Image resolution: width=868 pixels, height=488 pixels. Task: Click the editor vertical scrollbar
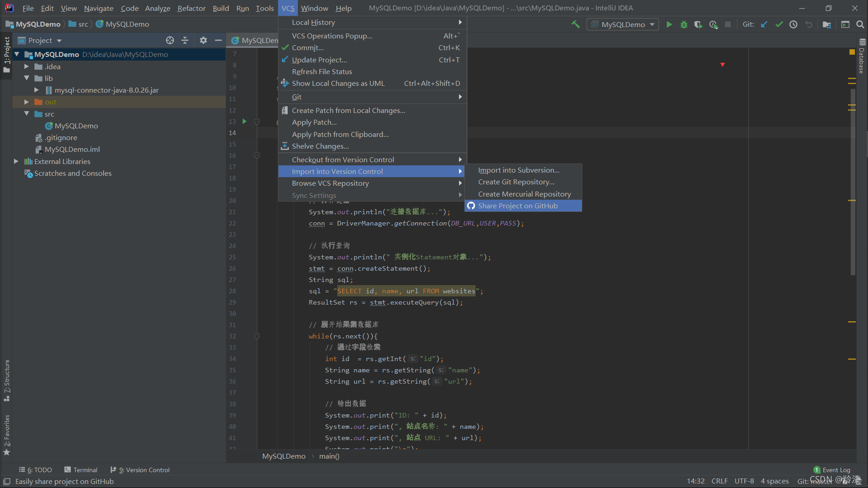(853, 181)
